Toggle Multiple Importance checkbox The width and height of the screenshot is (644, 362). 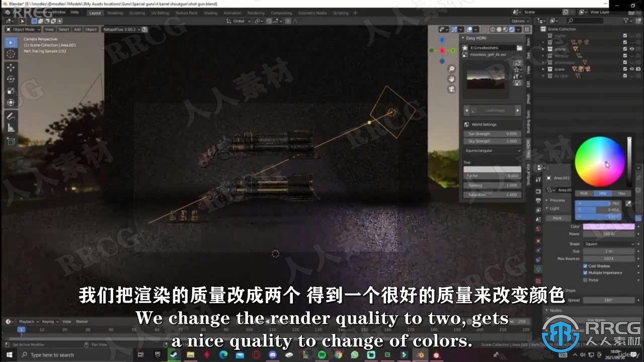point(585,273)
